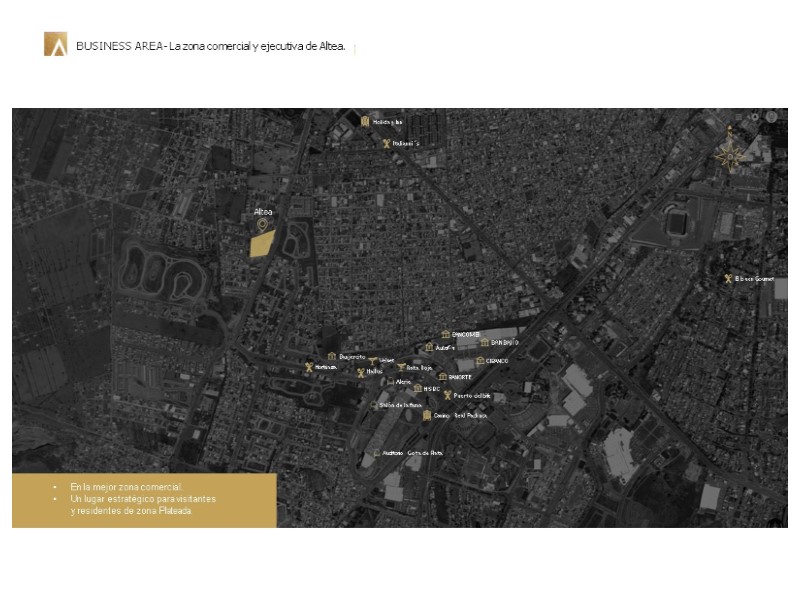Viewport: 800px width, 600px height.
Task: Click the HSBC bank icon
Action: coord(416,389)
